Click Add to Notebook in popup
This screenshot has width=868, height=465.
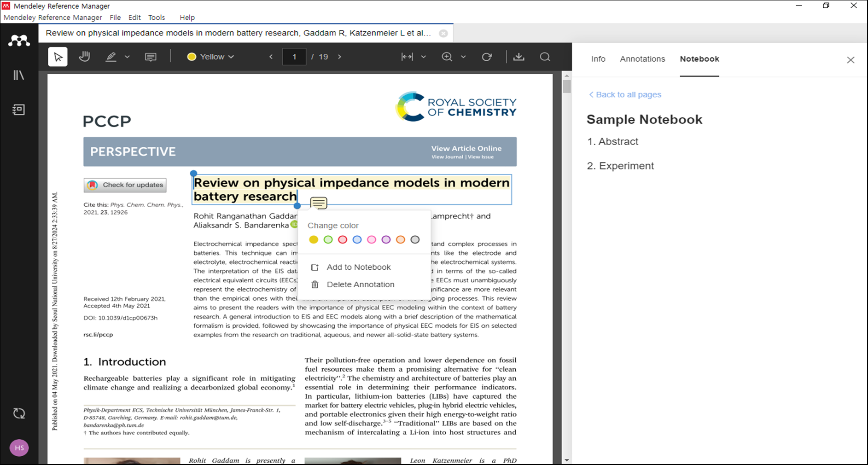[x=351, y=267]
